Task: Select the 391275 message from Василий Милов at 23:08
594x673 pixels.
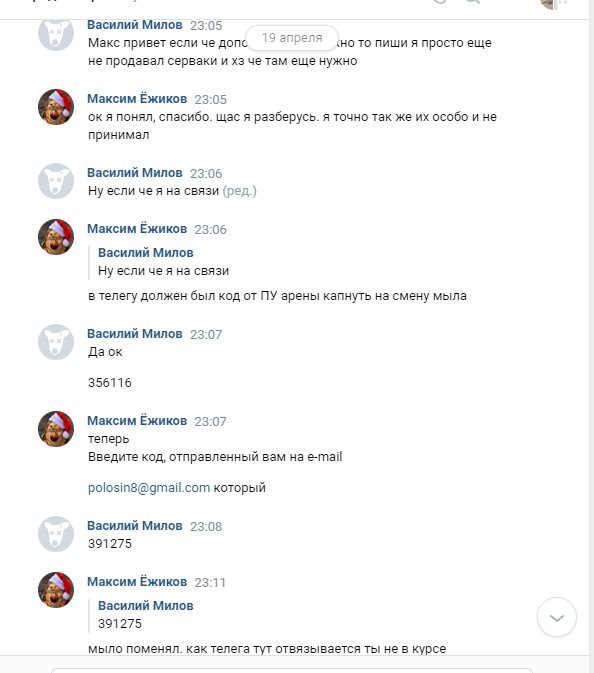Action: [110, 543]
